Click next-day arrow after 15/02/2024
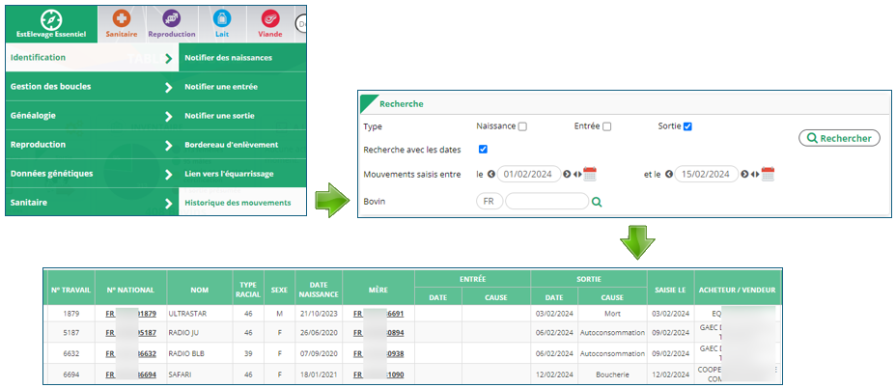 point(745,174)
